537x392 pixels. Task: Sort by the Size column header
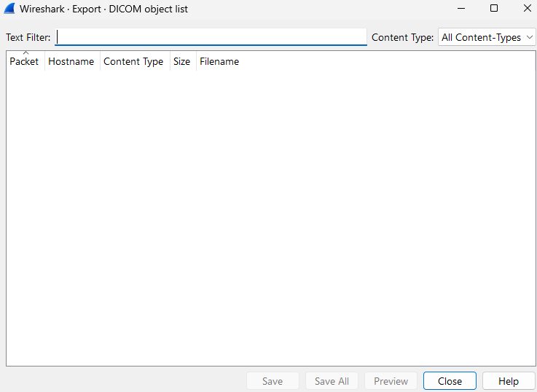[x=183, y=61]
